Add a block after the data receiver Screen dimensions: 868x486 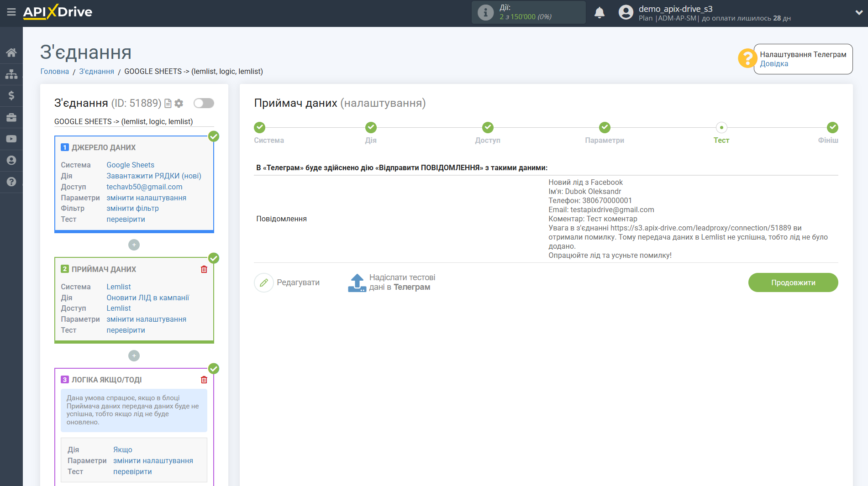point(134,356)
